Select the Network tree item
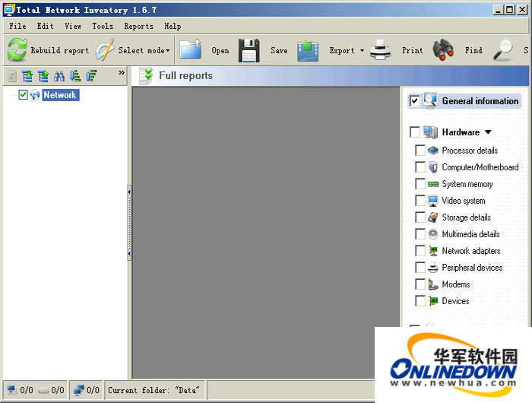The width and height of the screenshot is (532, 403). (x=60, y=95)
